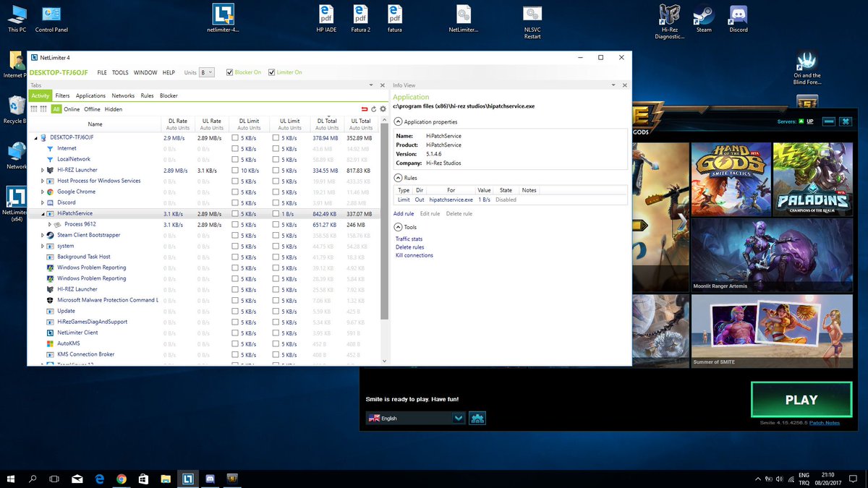Click the Discord icon in activity list
Viewport: 868px width, 488px height.
(51, 202)
